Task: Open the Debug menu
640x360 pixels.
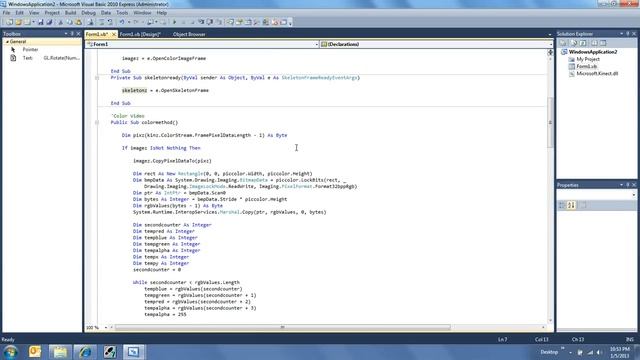Action: [x=88, y=13]
